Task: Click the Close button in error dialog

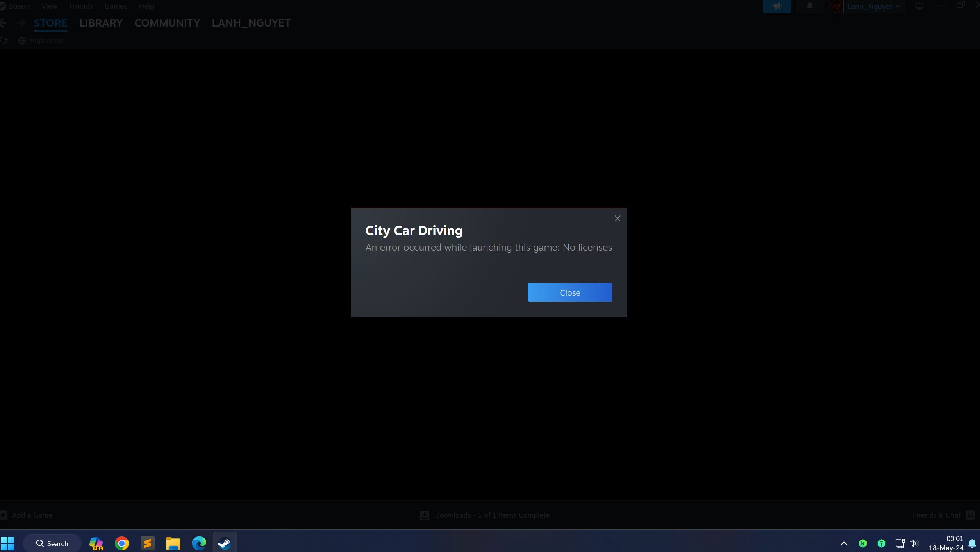Action: tap(570, 292)
